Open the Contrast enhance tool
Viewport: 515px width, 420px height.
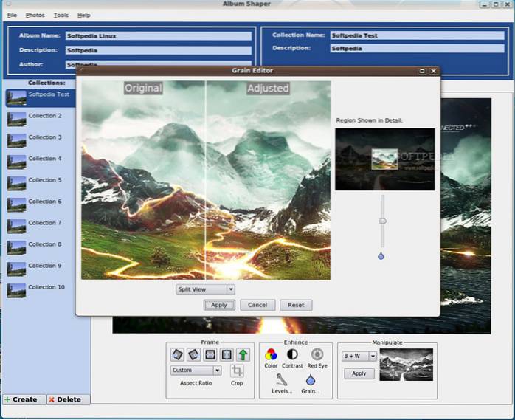293,354
